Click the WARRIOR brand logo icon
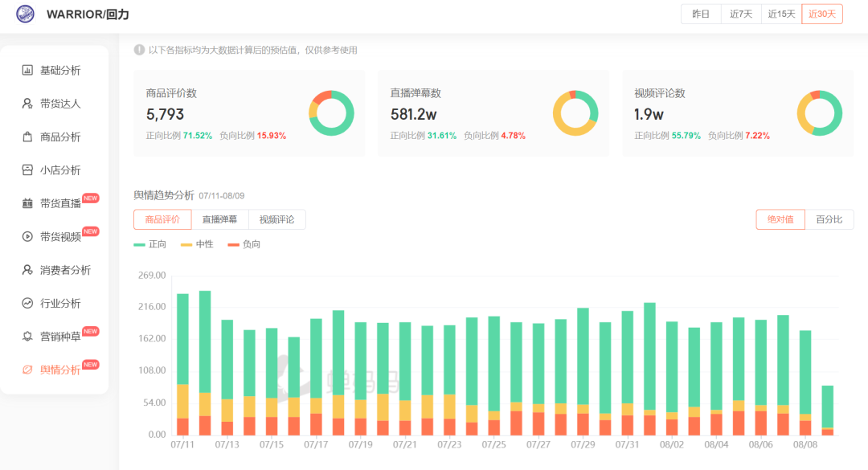 tap(26, 14)
